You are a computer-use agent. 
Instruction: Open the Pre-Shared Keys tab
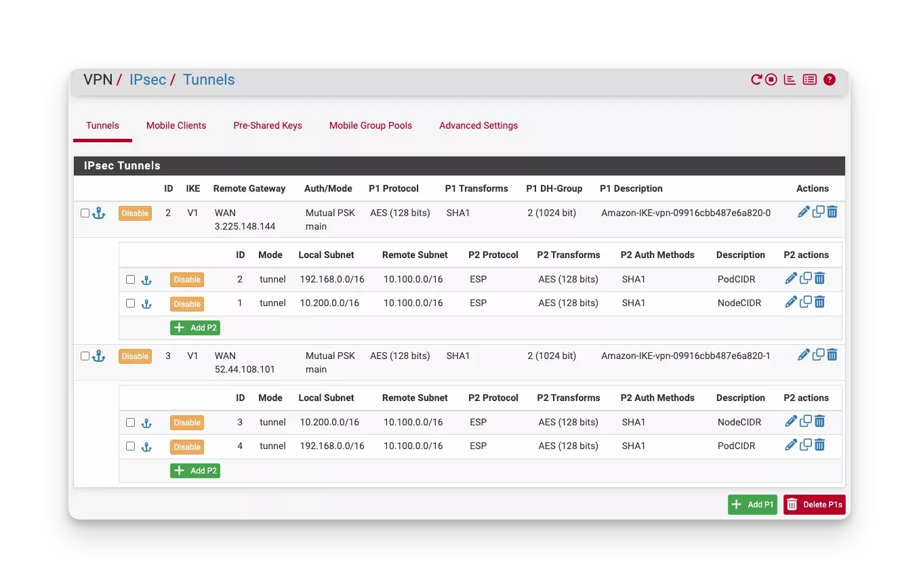tap(267, 125)
